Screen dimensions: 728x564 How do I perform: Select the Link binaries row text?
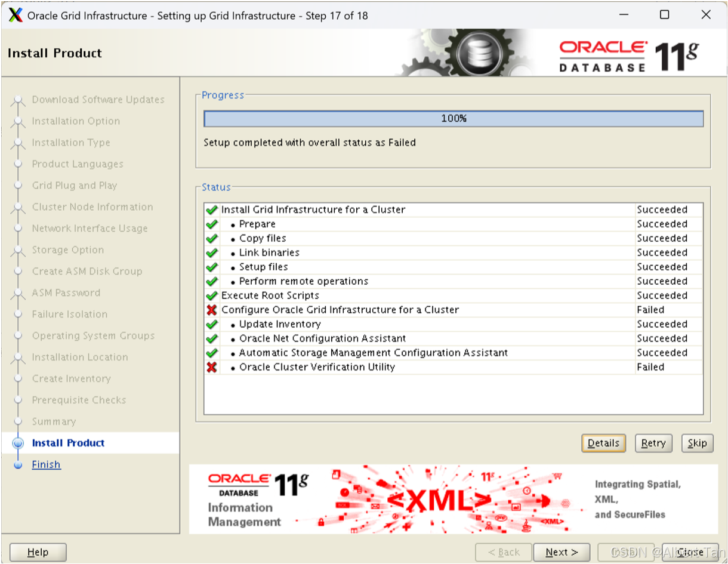coord(269,252)
